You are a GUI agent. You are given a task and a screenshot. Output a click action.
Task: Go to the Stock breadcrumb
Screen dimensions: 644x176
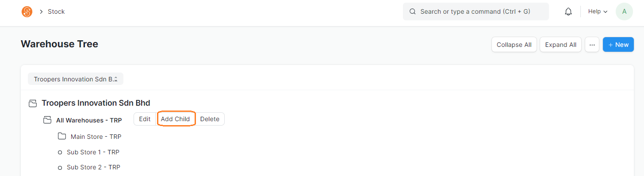tap(56, 11)
